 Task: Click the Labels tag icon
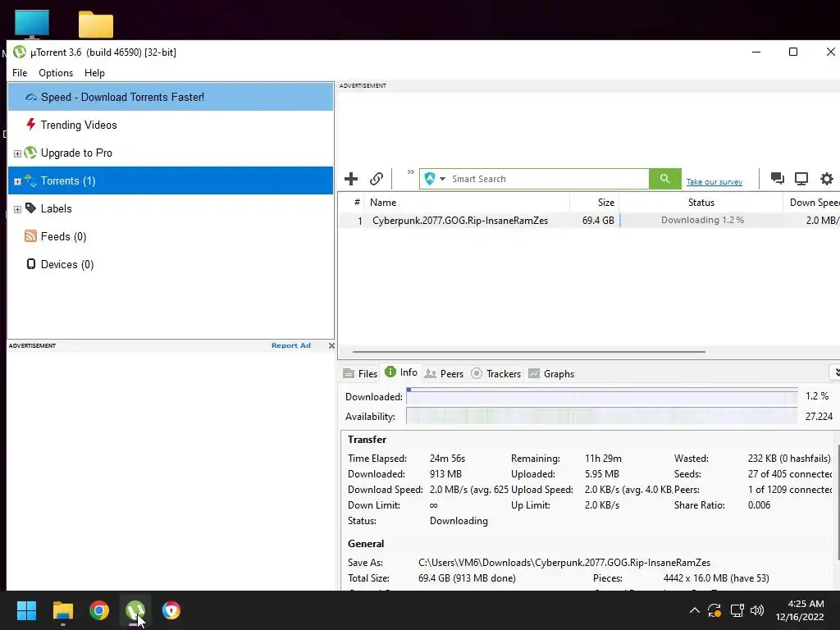[30, 208]
